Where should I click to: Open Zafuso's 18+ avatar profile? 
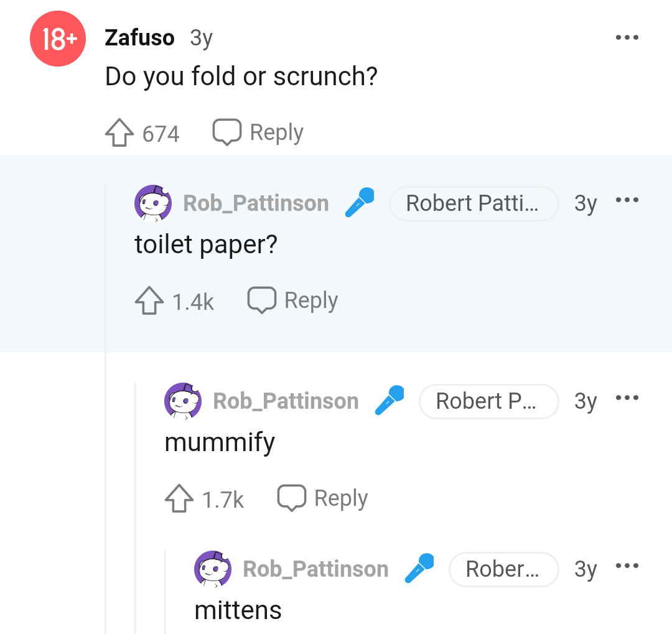[58, 39]
